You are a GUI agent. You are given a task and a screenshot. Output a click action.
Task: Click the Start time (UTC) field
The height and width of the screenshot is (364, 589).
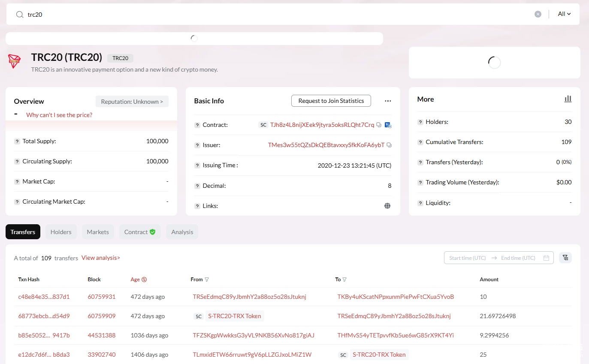pos(468,258)
